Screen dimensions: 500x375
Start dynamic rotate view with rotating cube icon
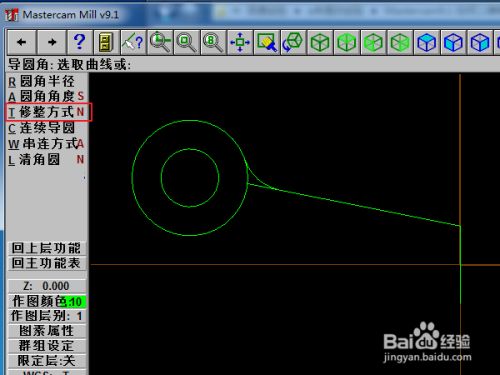[293, 42]
